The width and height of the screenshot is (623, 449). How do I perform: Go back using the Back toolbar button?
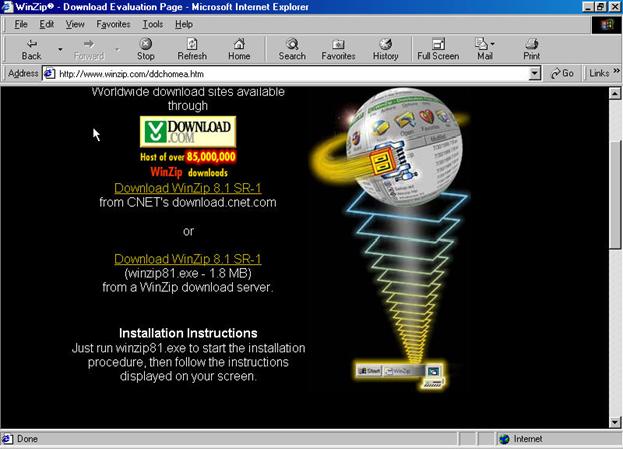[x=31, y=49]
